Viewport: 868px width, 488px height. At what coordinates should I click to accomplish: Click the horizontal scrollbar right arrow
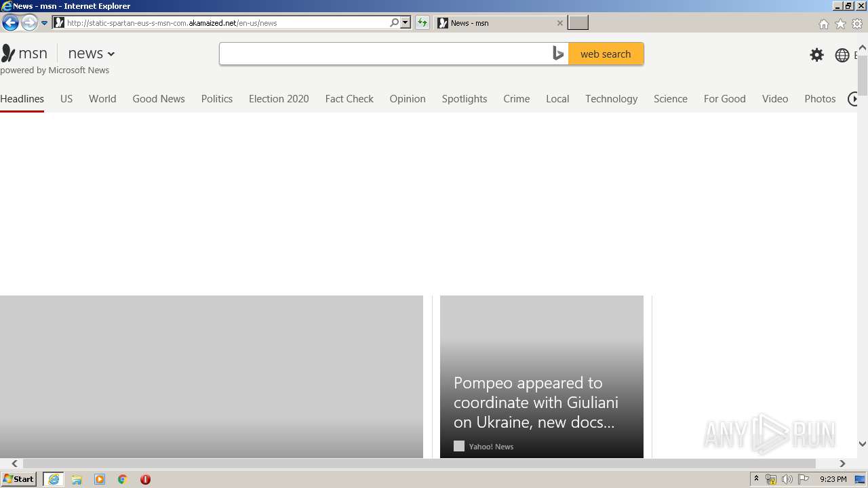[842, 464]
